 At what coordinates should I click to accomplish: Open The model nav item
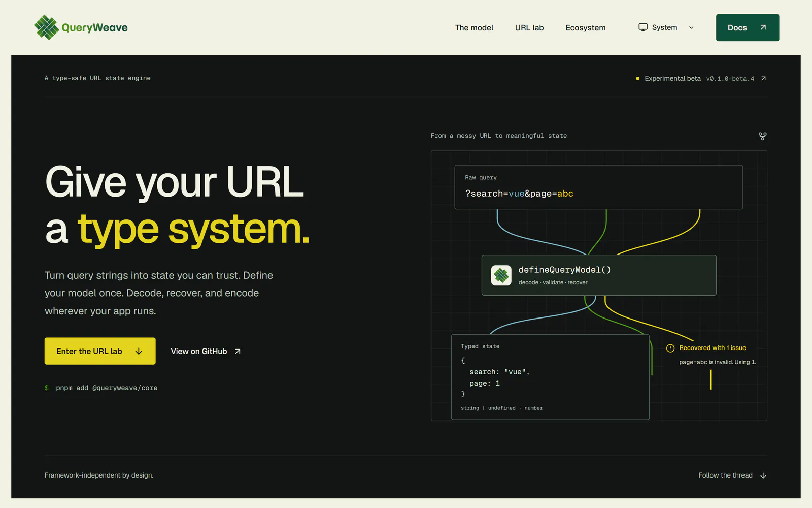474,28
